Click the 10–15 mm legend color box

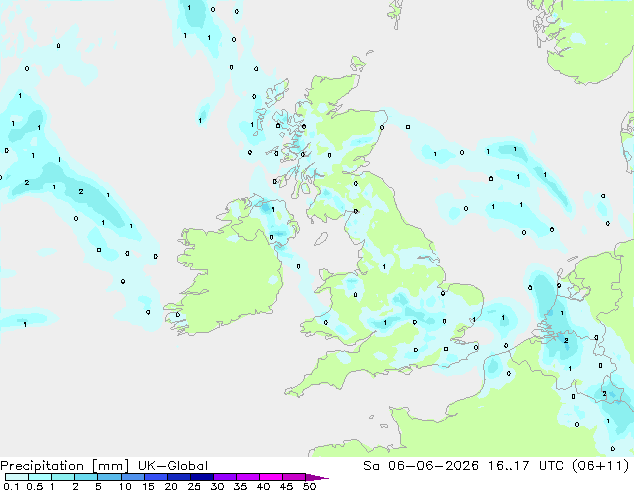tap(133, 477)
